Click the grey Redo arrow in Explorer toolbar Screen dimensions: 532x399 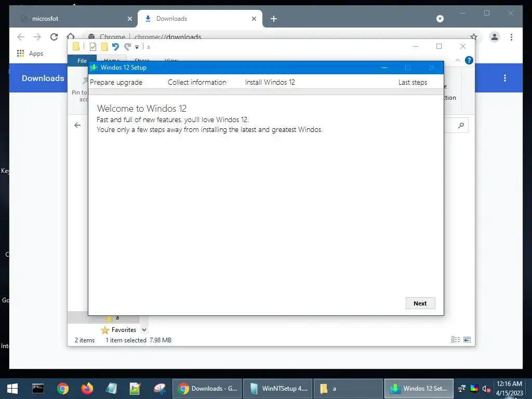point(127,47)
